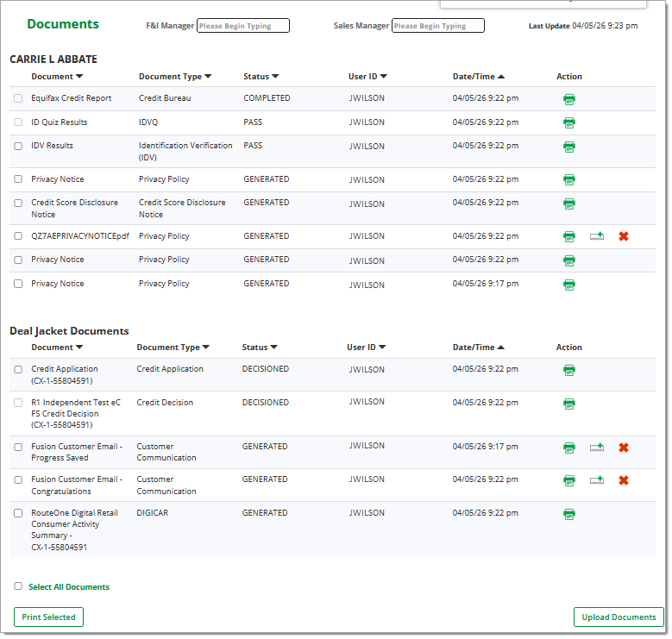Print the RouteOne Digital Retail Summary
Screen dimensions: 672x639
[568, 514]
